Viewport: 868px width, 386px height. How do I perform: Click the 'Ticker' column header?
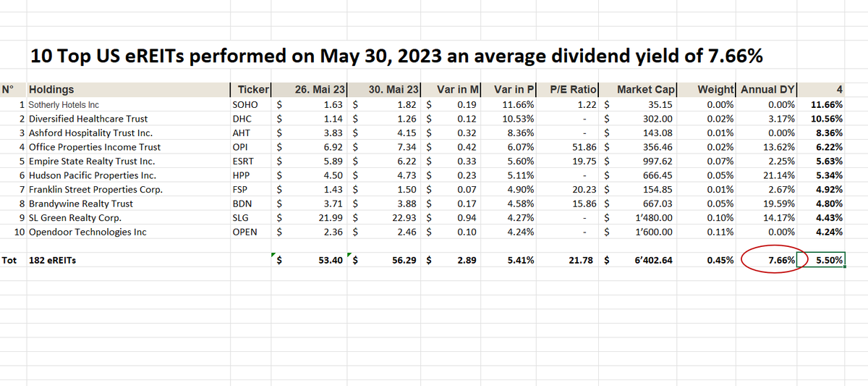click(250, 90)
